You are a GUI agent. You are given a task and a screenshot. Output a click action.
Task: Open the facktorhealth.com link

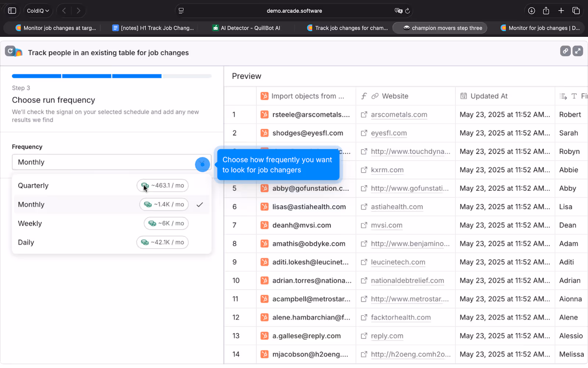[x=401, y=317]
